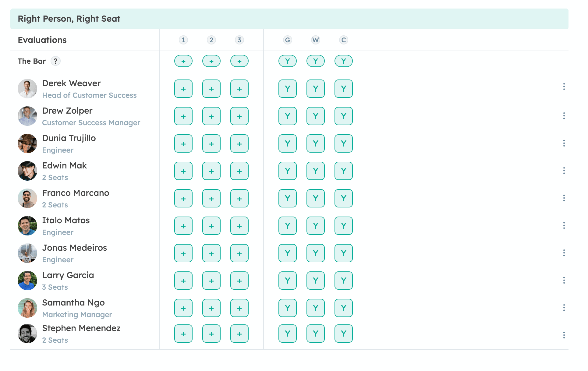Open the actions menu for Italo Matos

click(564, 225)
